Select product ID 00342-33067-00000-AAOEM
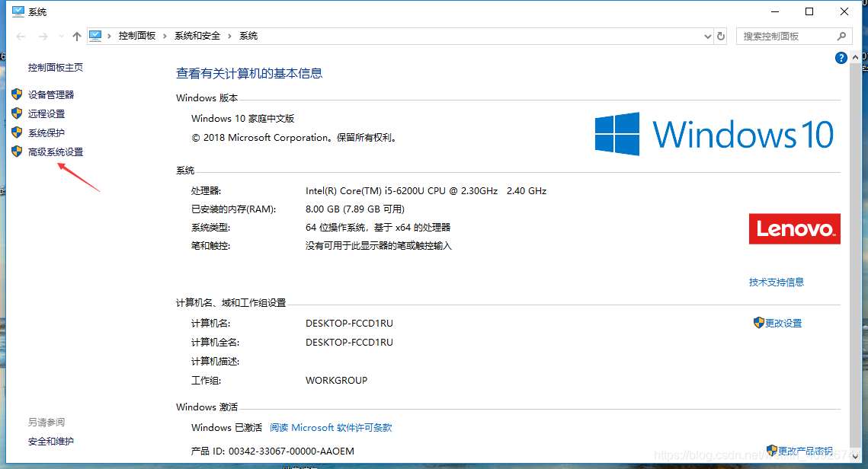Screen dimensions: 868x469 click(291, 451)
